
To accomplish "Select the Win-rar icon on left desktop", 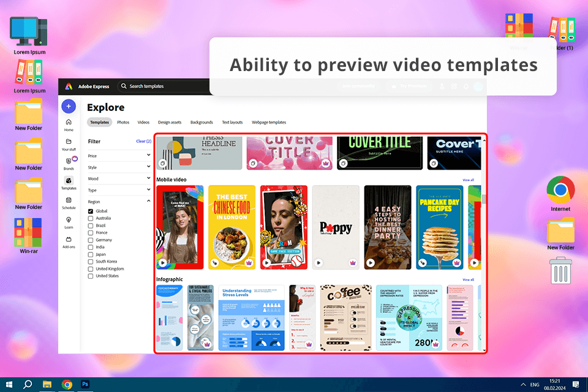I will click(x=29, y=236).
